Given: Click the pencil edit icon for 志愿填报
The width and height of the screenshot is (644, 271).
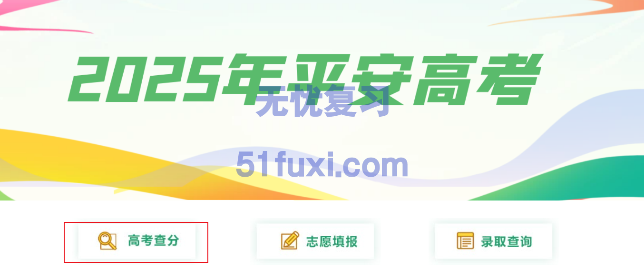Looking at the screenshot, I should pyautogui.click(x=290, y=241).
